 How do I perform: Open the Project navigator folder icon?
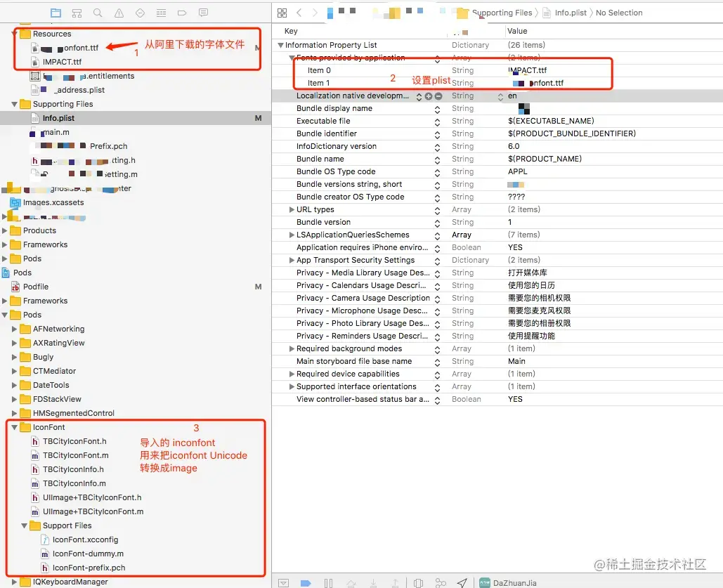pos(56,13)
